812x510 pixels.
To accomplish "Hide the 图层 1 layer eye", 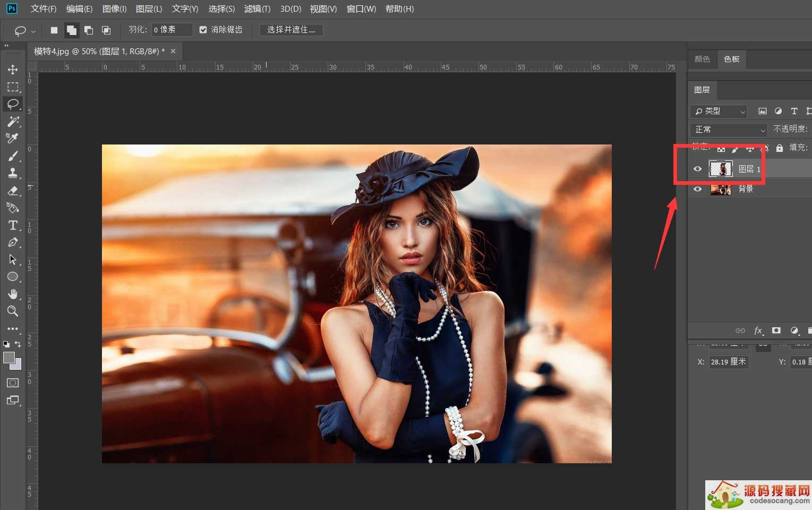I will point(698,169).
